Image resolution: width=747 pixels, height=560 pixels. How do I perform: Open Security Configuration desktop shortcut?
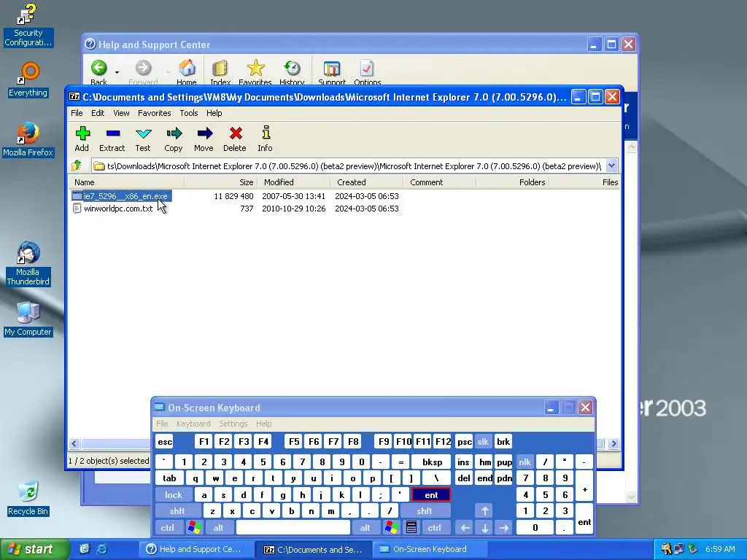[28, 26]
